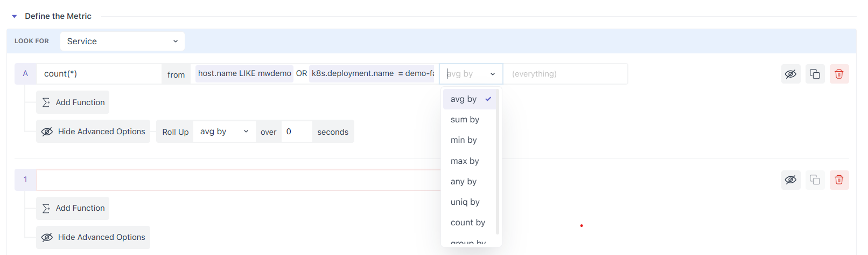Screen dimensions: 868x255
Task: Click the count(*) metric field
Action: [x=99, y=74]
